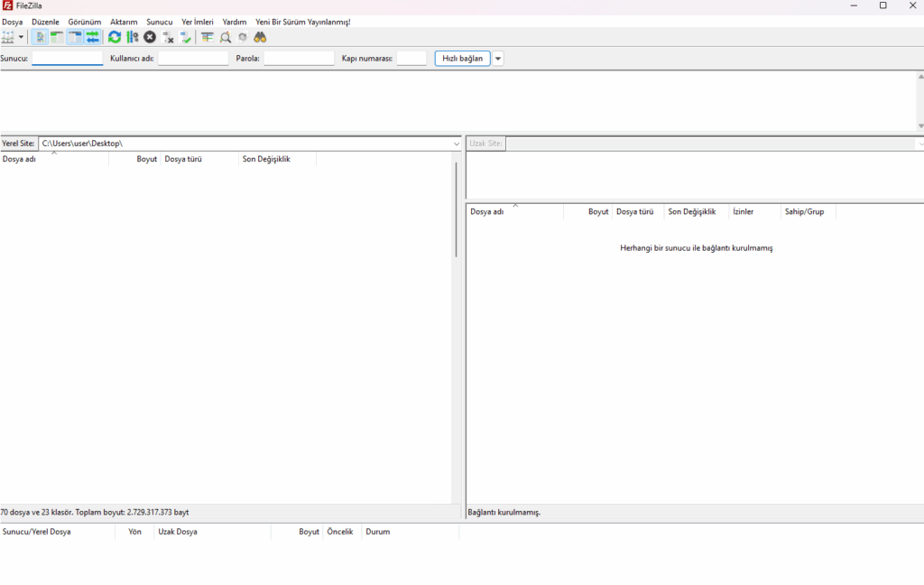924x585 pixels.
Task: Sort remote list by Son Değişiklik
Action: (x=696, y=212)
